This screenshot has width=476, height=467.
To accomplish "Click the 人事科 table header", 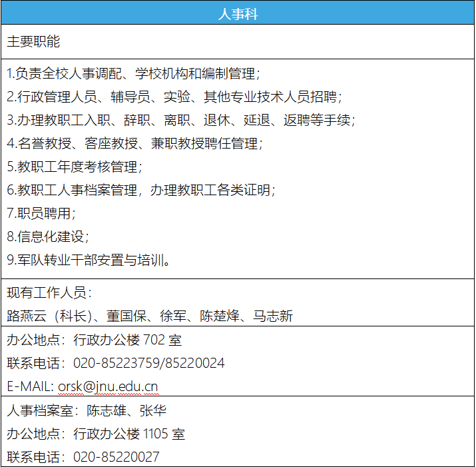I will 238,13.
